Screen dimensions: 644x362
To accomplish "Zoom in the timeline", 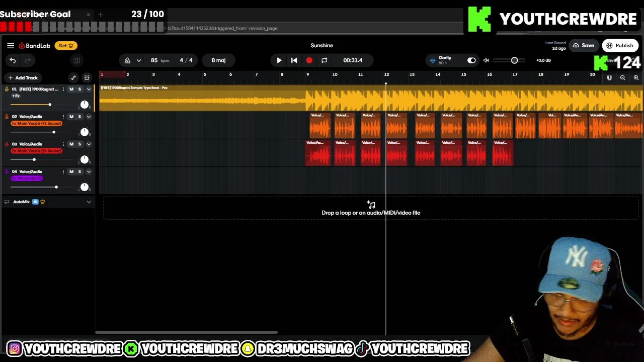I will click(636, 78).
